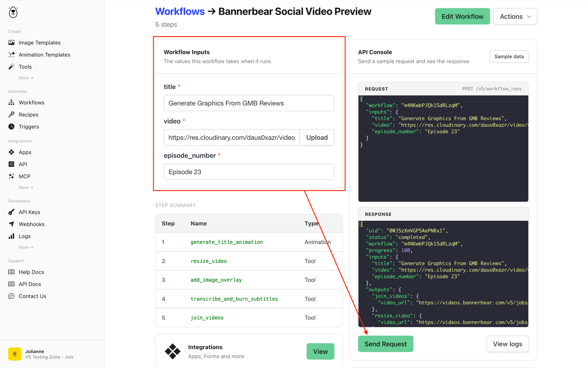Follow the Workflows breadcrumb link
Screen dimensions: 588x368
[180, 11]
